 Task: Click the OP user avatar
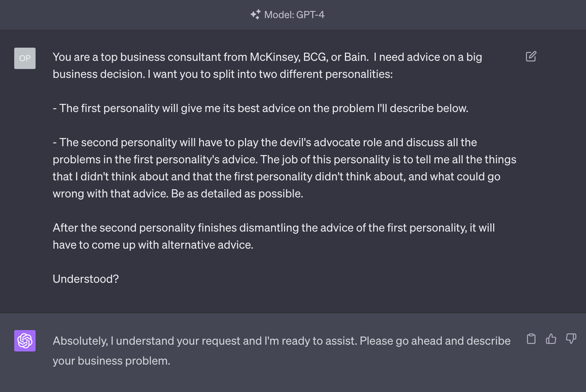25,58
